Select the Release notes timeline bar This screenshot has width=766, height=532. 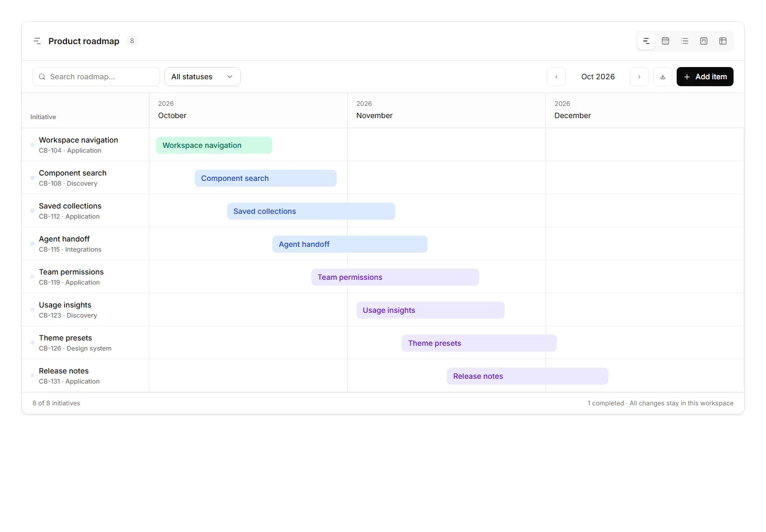coord(527,376)
